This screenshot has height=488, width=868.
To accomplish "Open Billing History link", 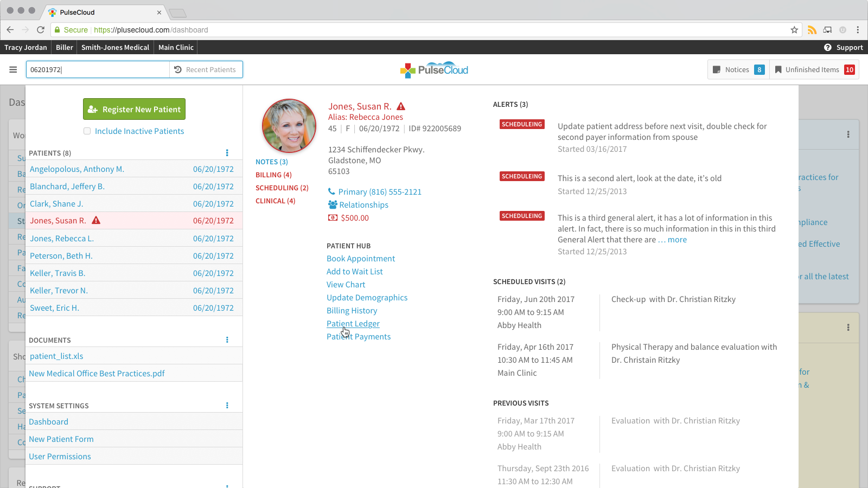I will click(x=352, y=311).
